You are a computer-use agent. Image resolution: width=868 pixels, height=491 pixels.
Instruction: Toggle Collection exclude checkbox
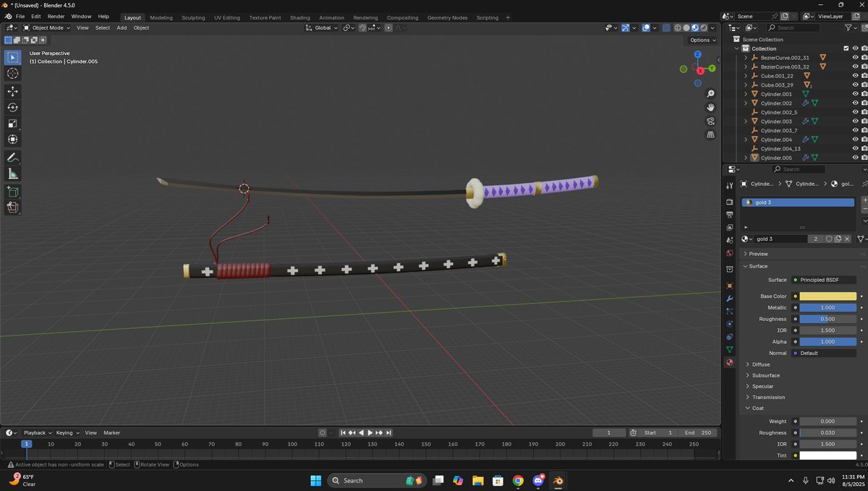point(846,48)
